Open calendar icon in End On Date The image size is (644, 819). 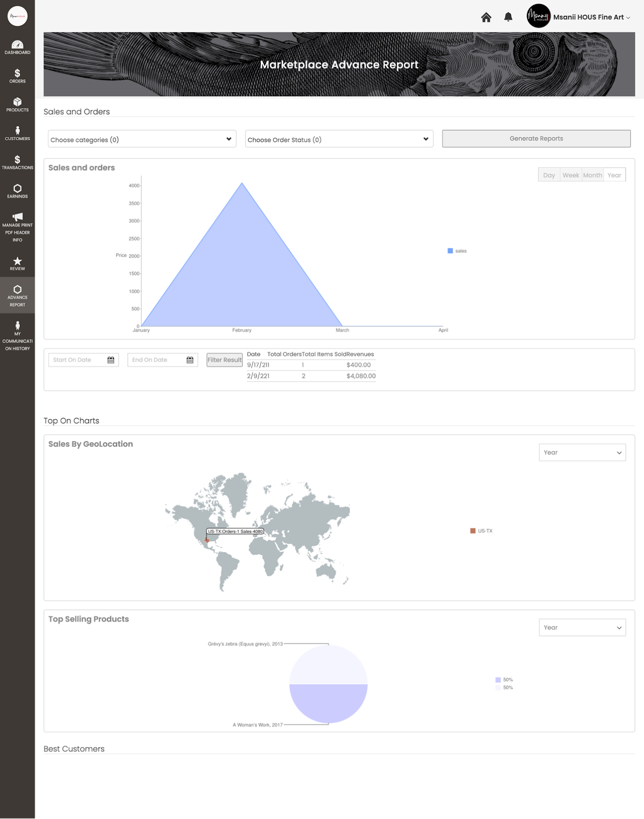(x=190, y=360)
